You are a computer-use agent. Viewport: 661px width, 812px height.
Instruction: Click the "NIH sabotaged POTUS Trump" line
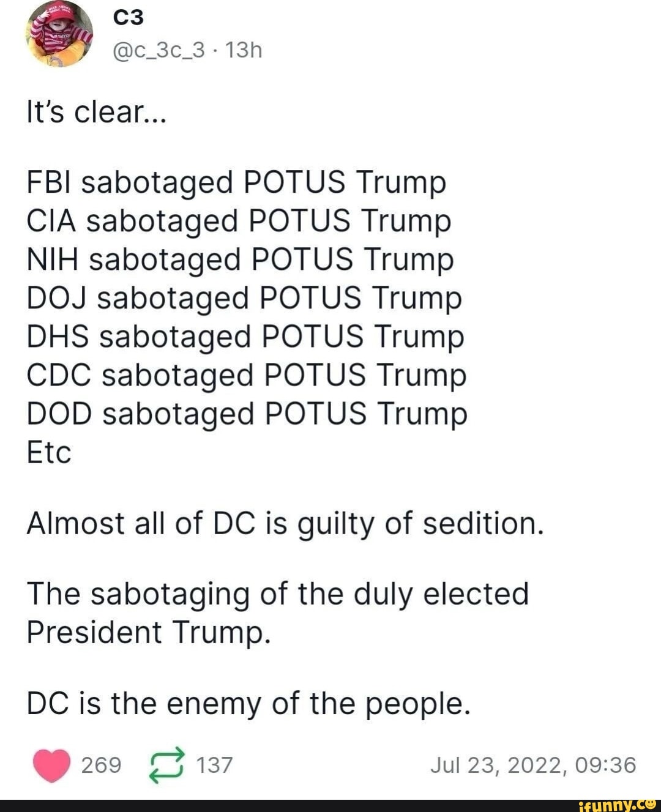[240, 259]
